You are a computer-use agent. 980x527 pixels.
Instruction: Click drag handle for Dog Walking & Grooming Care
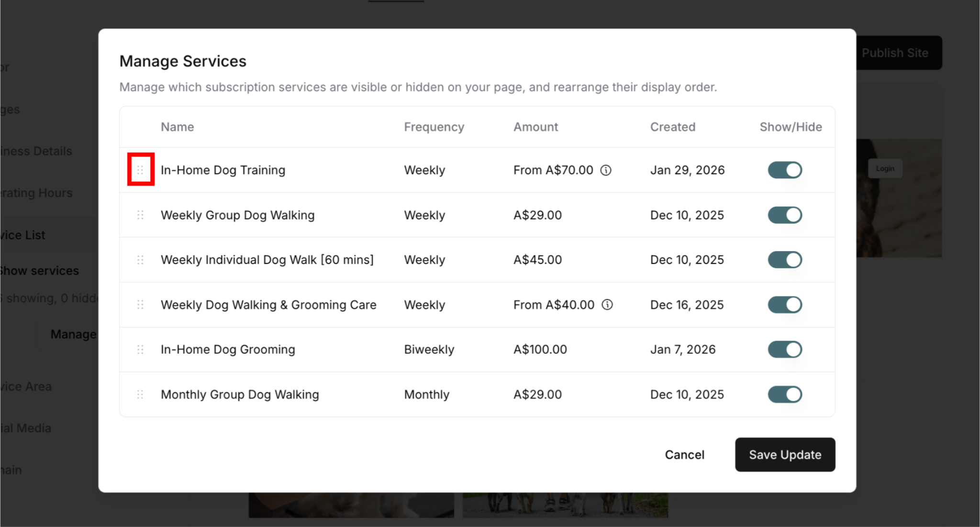[140, 305]
